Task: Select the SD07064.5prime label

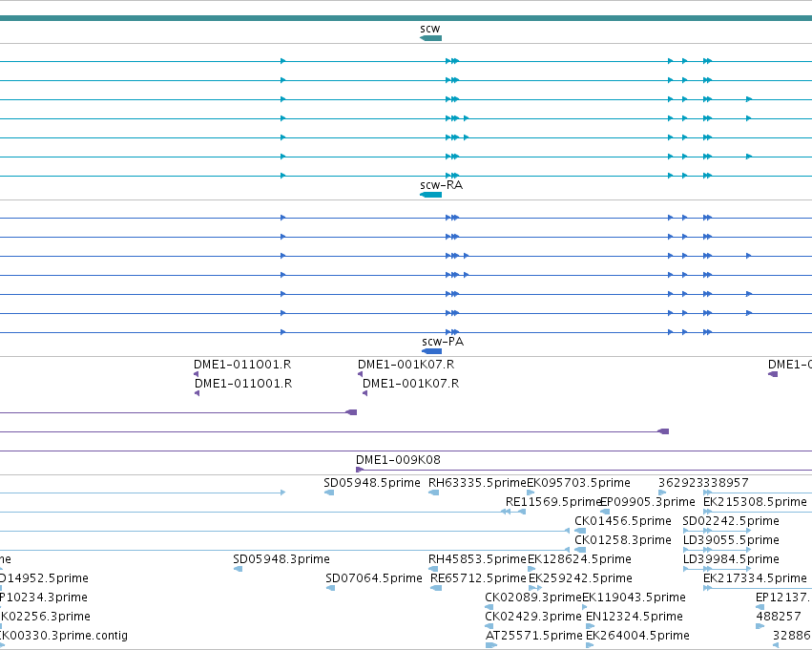Action: (x=374, y=578)
